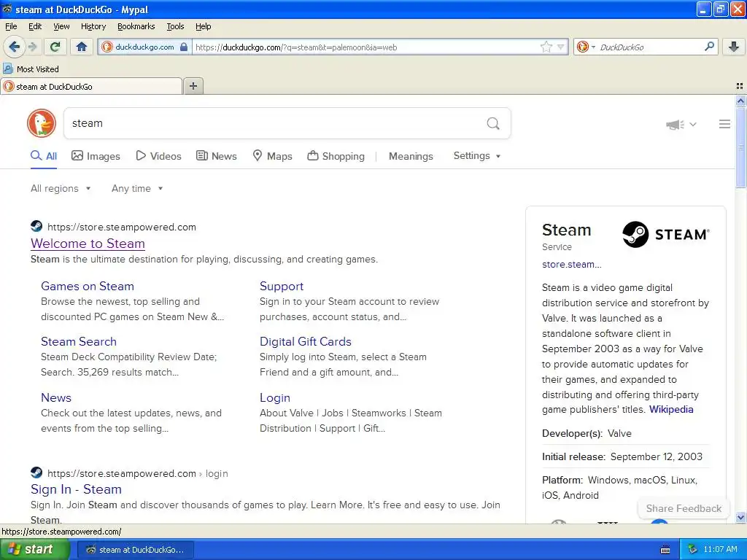Switch to the Videos results tab
Viewport: 747px width, 560px height.
(158, 156)
